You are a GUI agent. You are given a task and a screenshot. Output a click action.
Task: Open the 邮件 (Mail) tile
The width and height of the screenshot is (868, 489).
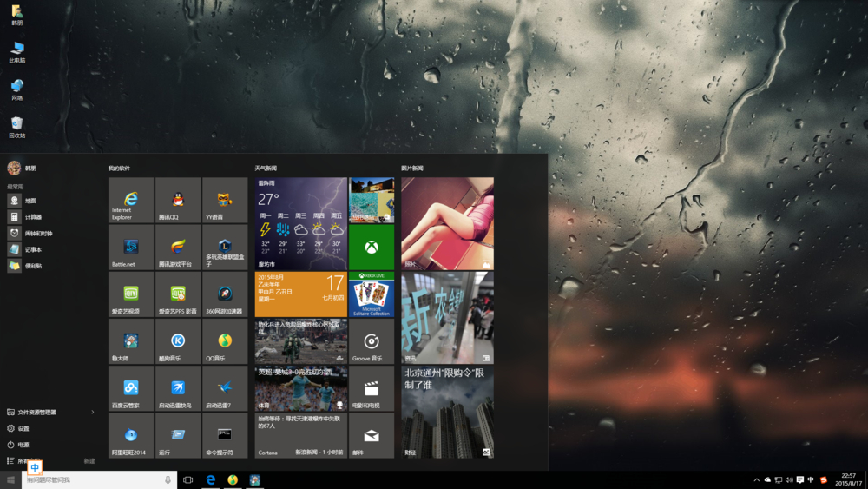click(372, 435)
